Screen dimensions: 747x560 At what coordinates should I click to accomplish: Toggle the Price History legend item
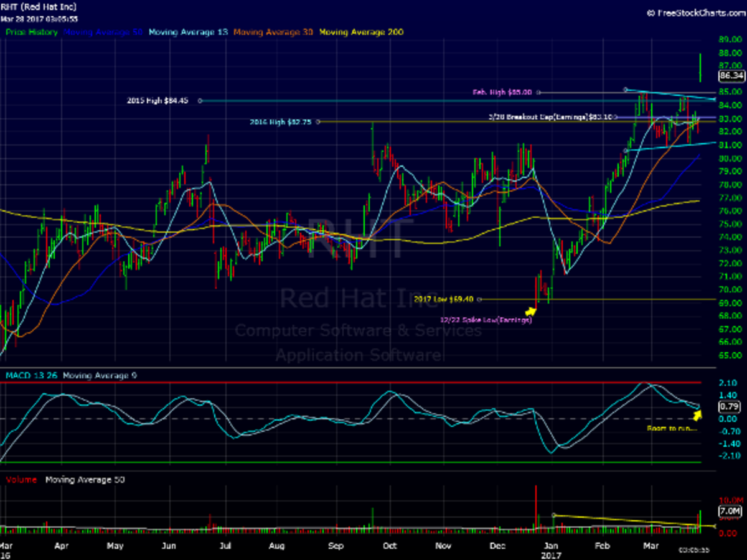click(32, 32)
